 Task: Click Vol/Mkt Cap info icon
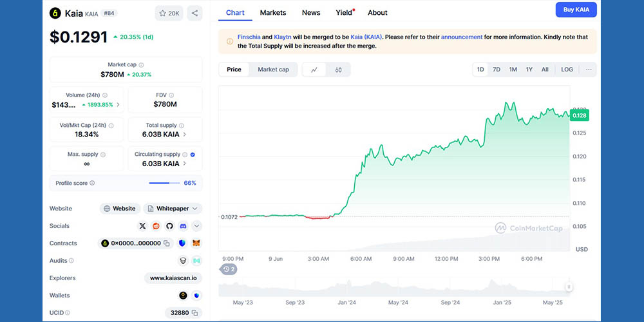[x=111, y=126]
